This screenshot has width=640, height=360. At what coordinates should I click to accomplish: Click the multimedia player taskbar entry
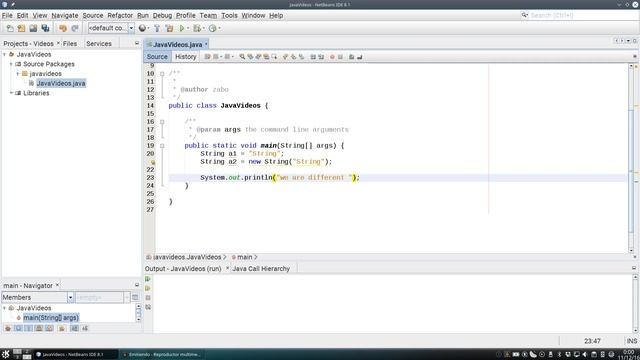[162, 354]
